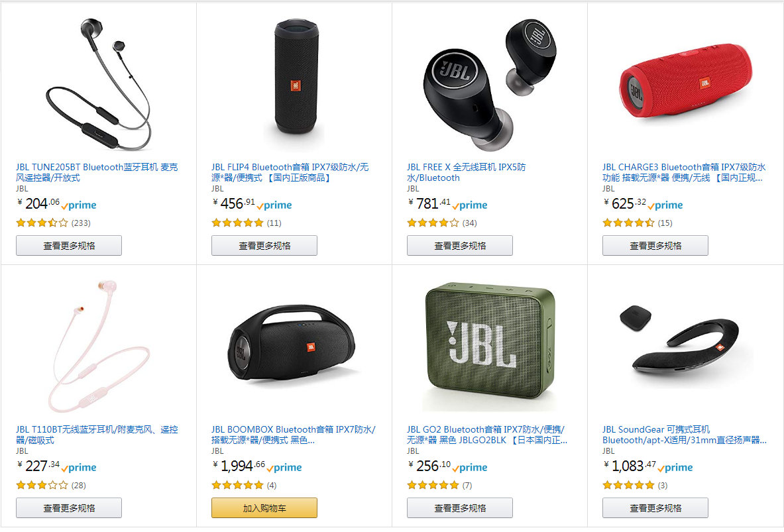Image resolution: width=784 pixels, height=532 pixels.
Task: Click 查看更多规格 under JBL GO2 speaker
Action: 460,508
